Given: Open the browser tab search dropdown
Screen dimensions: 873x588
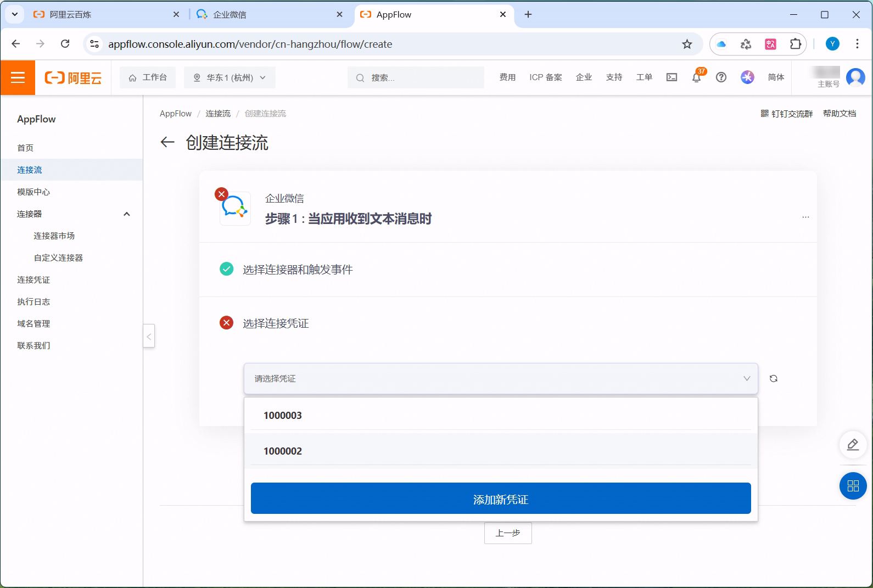Looking at the screenshot, I should [14, 14].
